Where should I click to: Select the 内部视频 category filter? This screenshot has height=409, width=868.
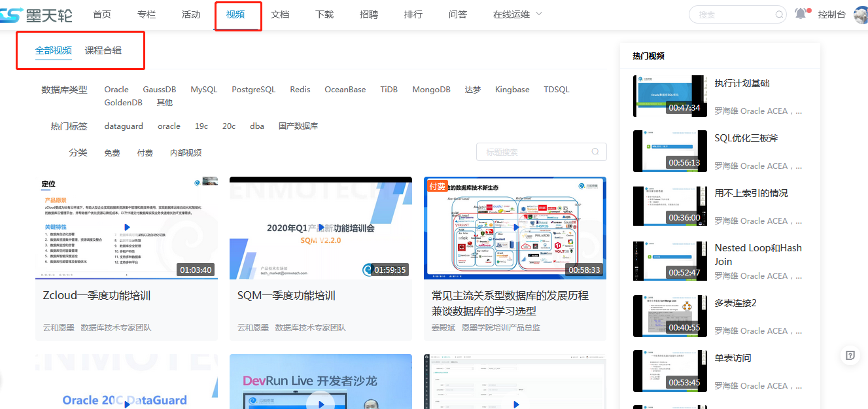(186, 152)
